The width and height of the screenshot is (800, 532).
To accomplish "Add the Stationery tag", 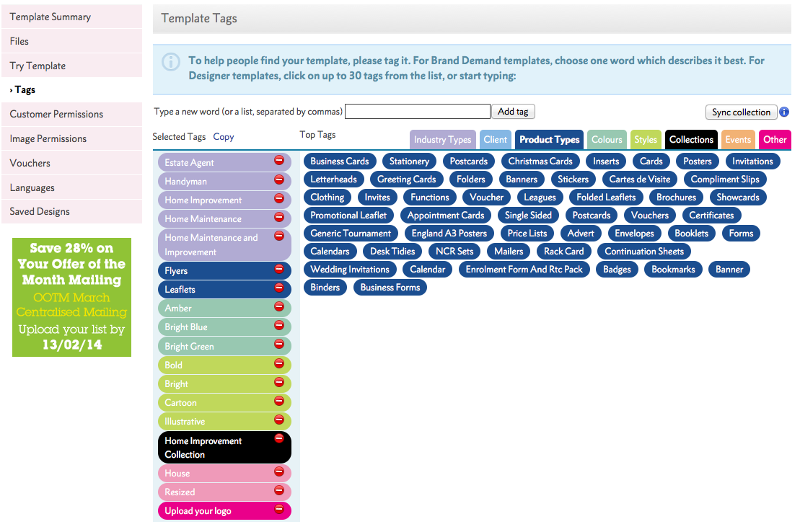I will click(409, 161).
